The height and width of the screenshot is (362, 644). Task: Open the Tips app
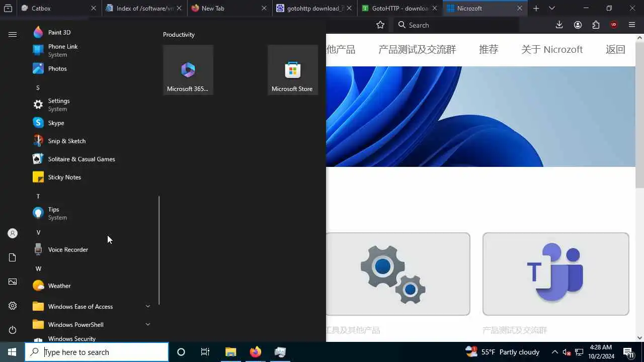coord(91,213)
